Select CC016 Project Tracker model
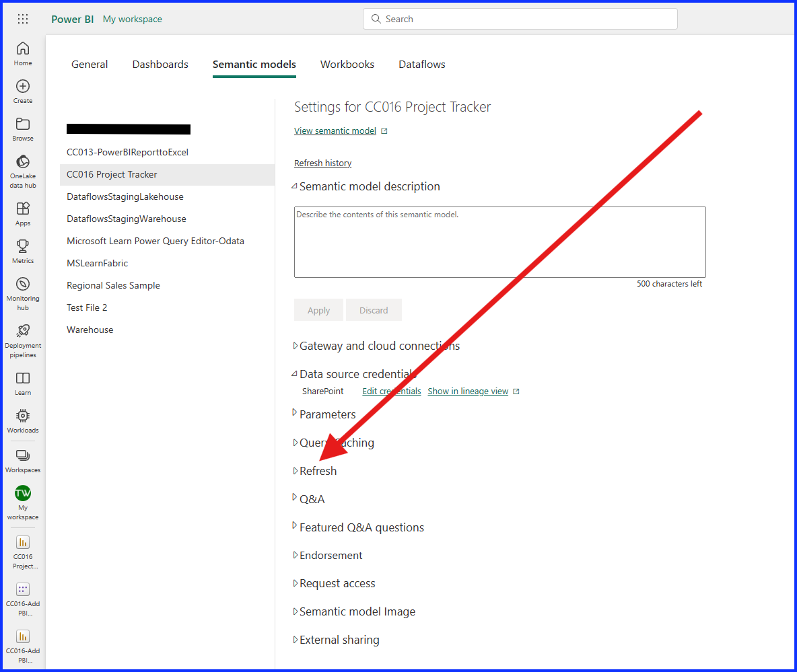Screen dimensions: 797x672 [167, 175]
